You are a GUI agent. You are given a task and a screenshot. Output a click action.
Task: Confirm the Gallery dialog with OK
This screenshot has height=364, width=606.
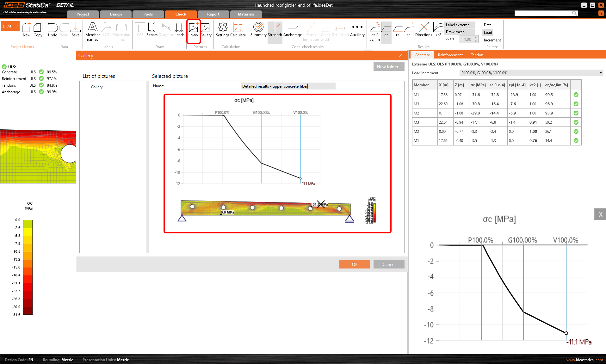point(355,264)
